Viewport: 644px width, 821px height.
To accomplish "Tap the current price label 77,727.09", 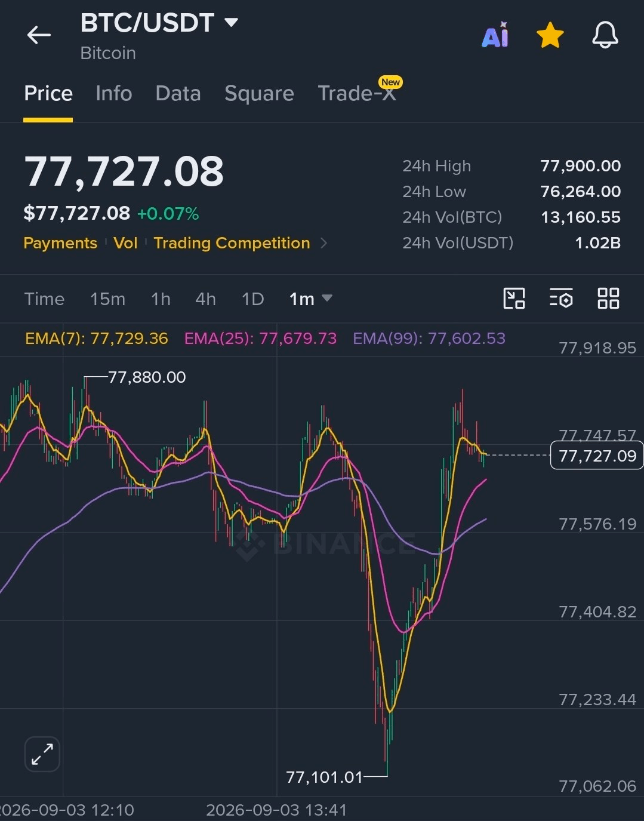I will 597,456.
